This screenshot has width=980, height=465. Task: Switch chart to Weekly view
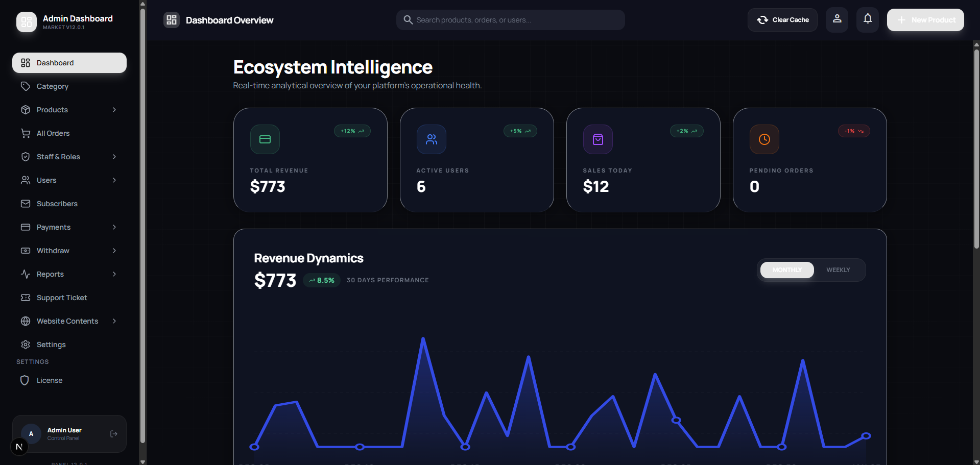tap(838, 270)
